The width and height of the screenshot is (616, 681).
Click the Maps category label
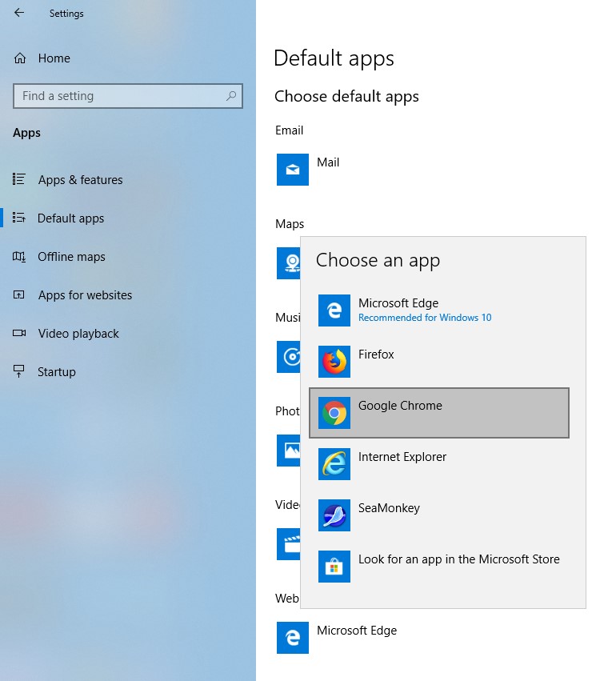(290, 224)
